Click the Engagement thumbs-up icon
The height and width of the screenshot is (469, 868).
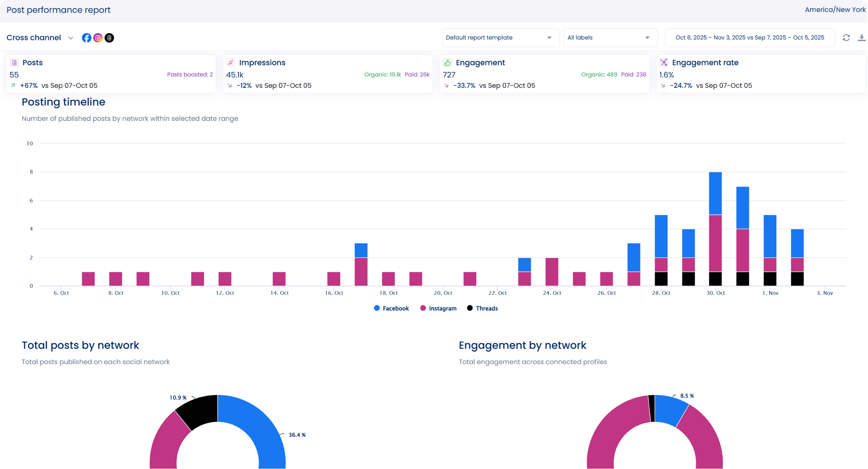tap(447, 63)
